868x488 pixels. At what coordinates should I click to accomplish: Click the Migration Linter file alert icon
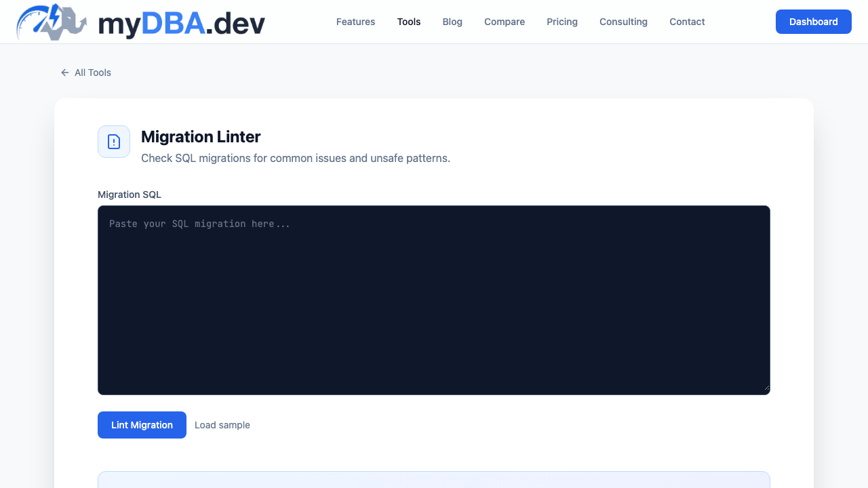[114, 142]
